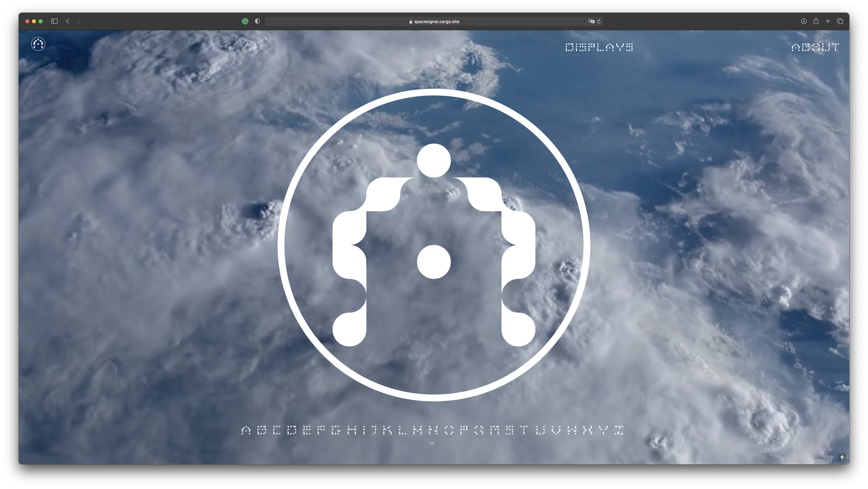Image resolution: width=868 pixels, height=489 pixels.
Task: Click the Cargo lightning bolt badge
Action: point(842,457)
